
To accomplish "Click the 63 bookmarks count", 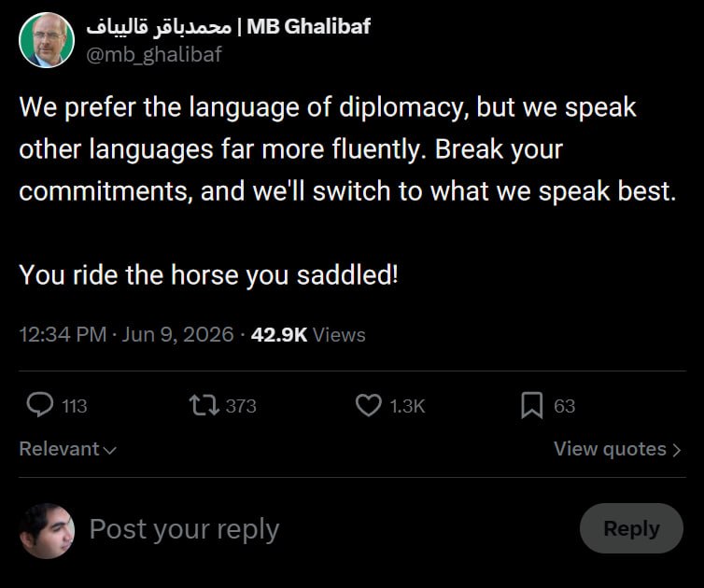I will (564, 406).
